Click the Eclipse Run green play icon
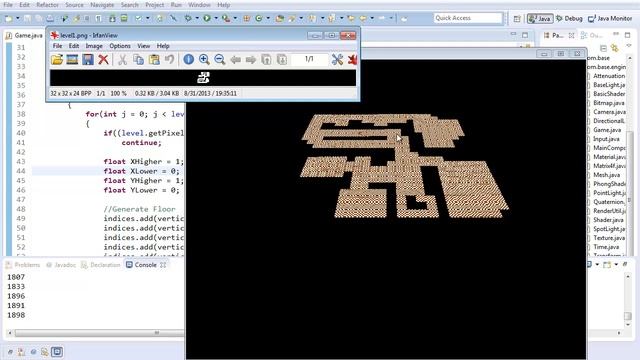 [x=207, y=18]
